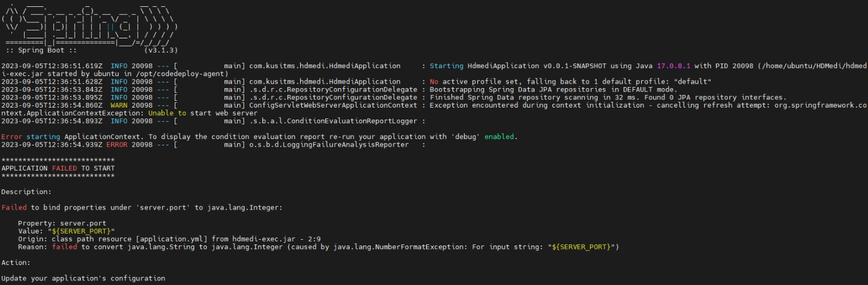Click timestamp '2023-09-05T12:36:53.895Z'
Image resolution: width=868 pixels, height=285 pixels.
52,97
